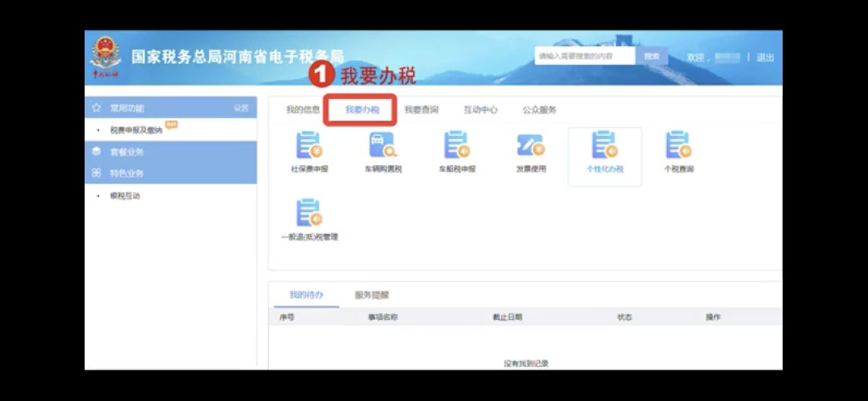Focus the header search input field

point(585,56)
